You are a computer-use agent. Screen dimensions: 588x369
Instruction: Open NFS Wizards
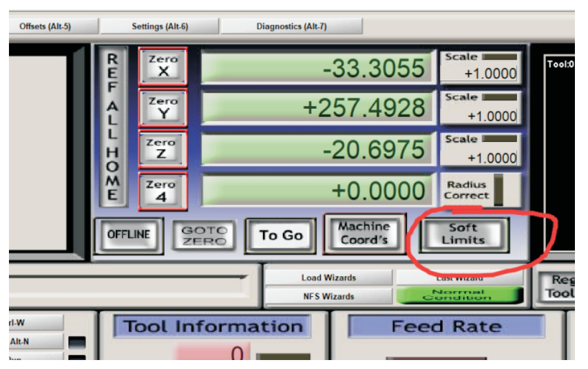coord(328,297)
